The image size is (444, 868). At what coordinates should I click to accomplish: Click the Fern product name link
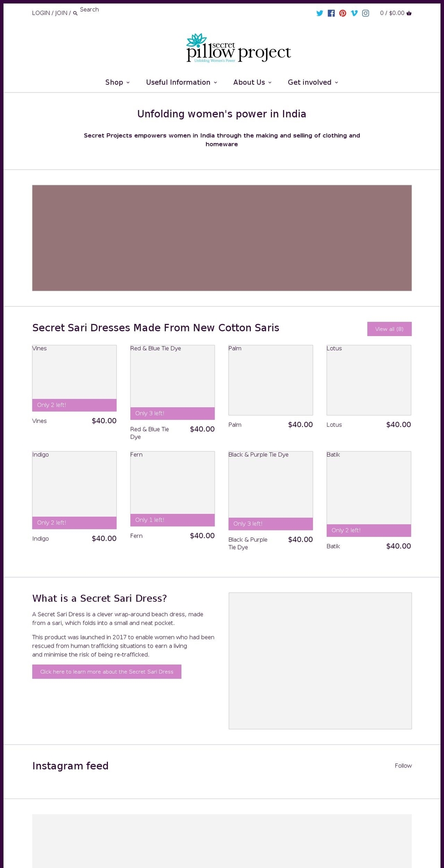[x=136, y=536]
